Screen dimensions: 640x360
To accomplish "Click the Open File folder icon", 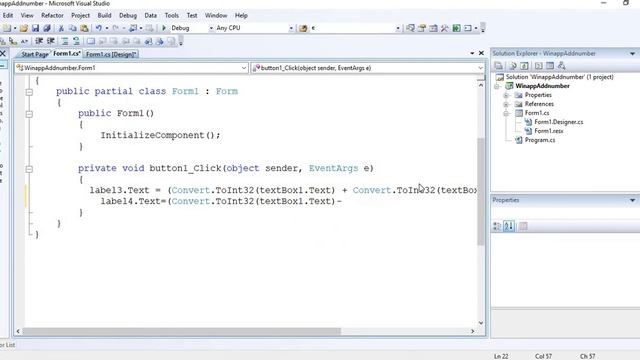I will tap(24, 28).
